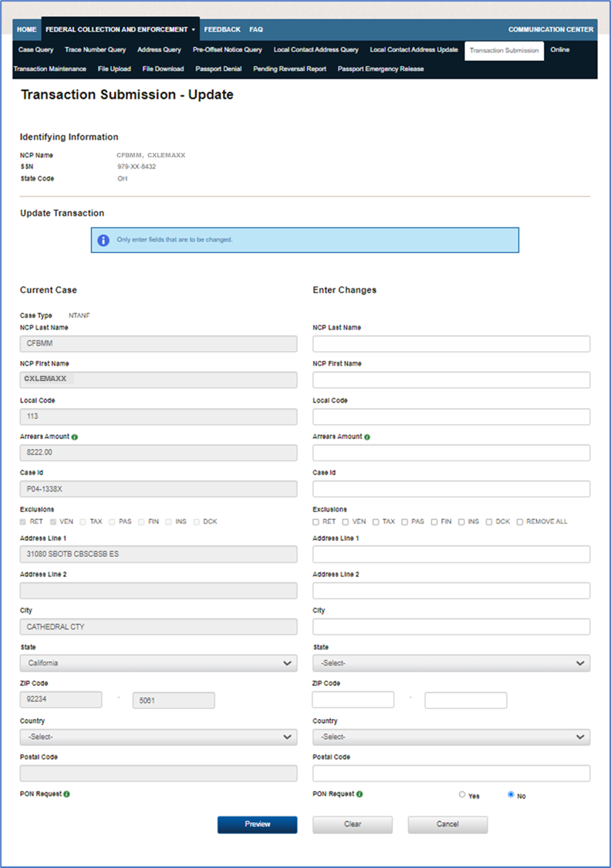Expand the State dropdown under Enter Changes
This screenshot has width=611, height=868.
451,664
